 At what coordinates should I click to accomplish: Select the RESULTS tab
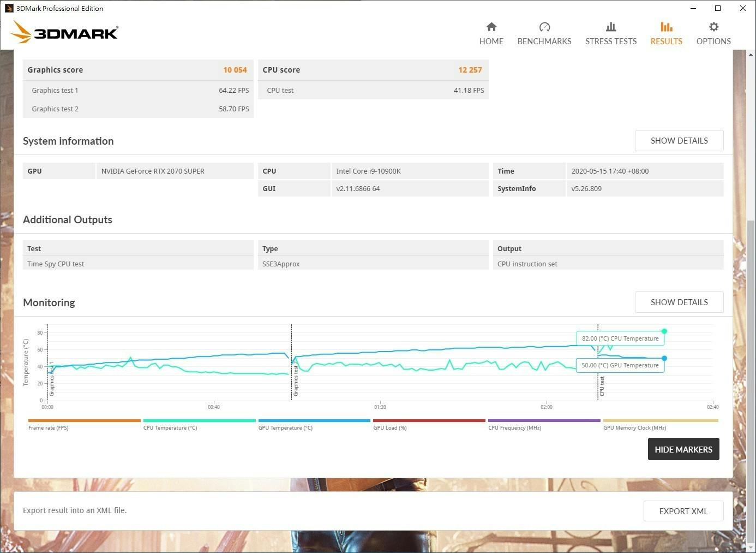pyautogui.click(x=666, y=41)
